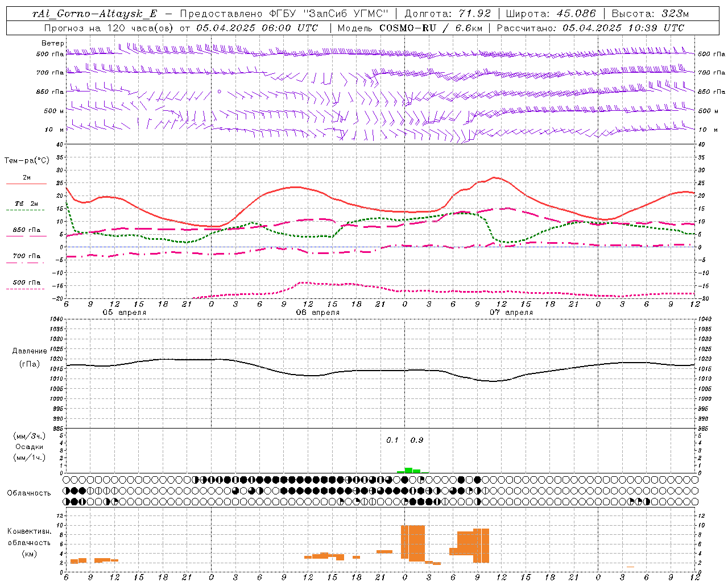Viewport: 728px width, 582px height.
Task: Click the Облачность cloud cover label
Action: pos(29,493)
